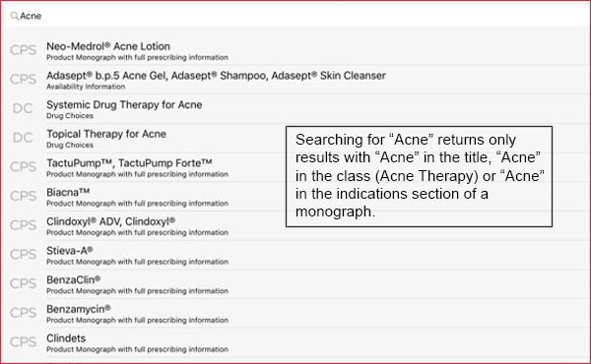The height and width of the screenshot is (364, 591).
Task: Open the BenzaClin monograph
Action: tap(297, 284)
